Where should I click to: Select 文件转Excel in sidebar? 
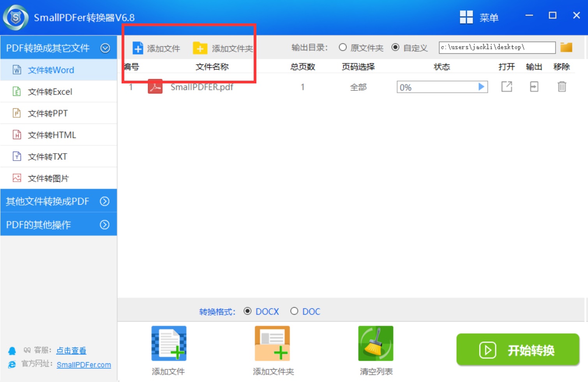(x=58, y=92)
